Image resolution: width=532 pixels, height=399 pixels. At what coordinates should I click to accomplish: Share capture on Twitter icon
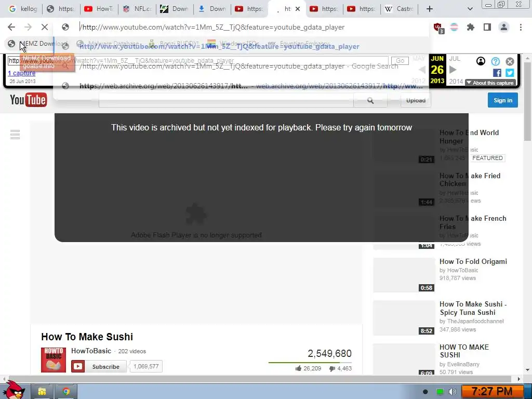coord(510,73)
